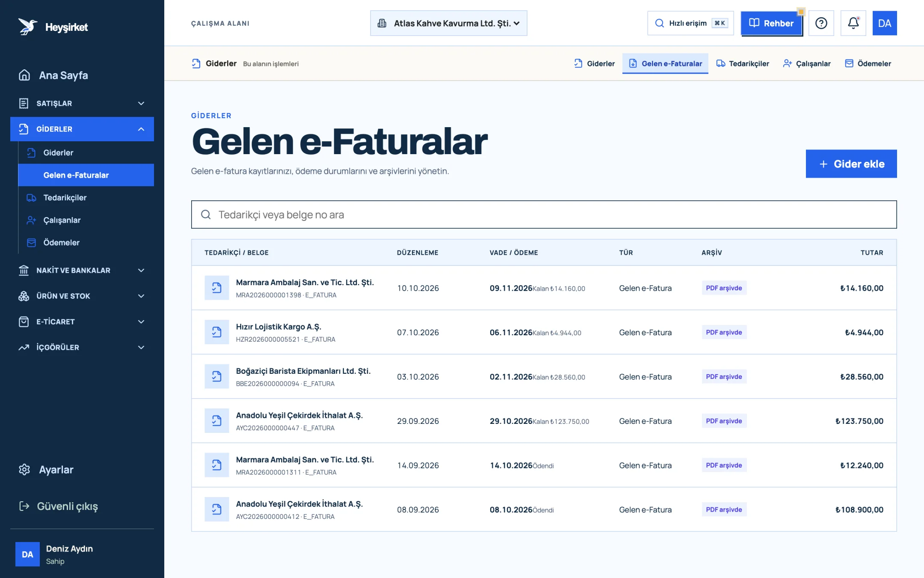
Task: Click PDF arşivde badge for ₺123.750,00 invoice
Action: 724,421
